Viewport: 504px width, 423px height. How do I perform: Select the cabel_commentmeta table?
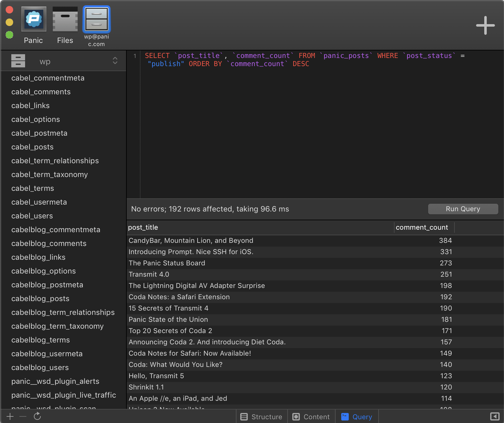(x=64, y=78)
